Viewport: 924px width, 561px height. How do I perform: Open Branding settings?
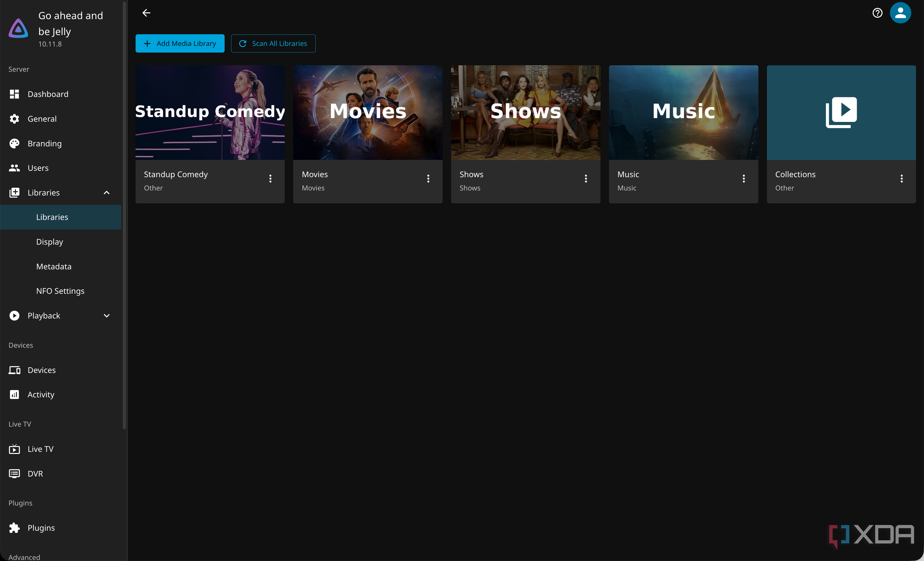61,143
